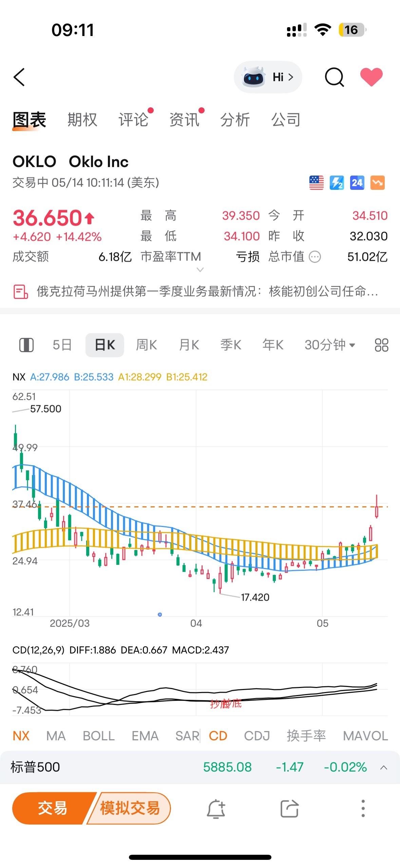Expand more quote details chevron

point(200,270)
